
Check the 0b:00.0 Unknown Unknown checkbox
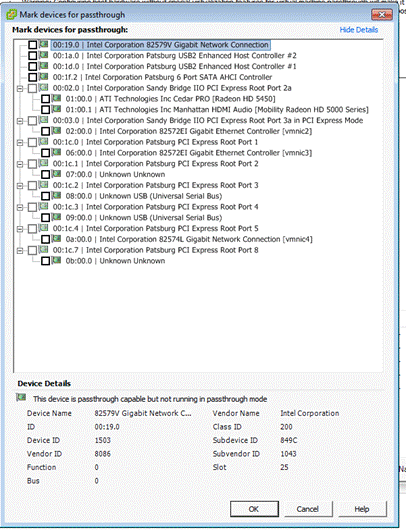click(x=46, y=261)
